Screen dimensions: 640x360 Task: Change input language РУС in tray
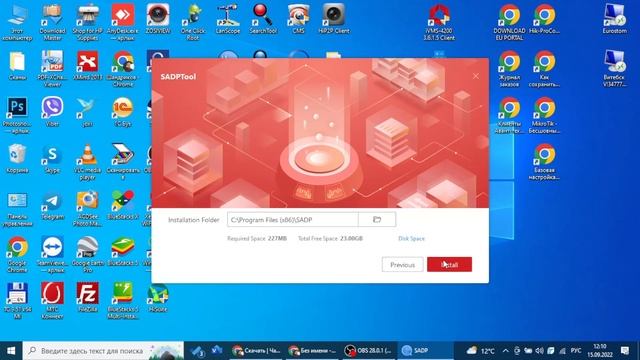tap(576, 351)
